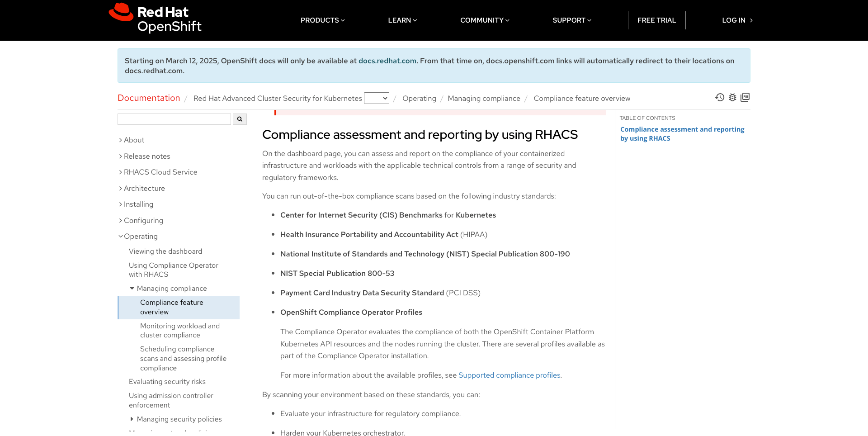
Task: Open Using Compliance Operator with RHACS
Action: [x=174, y=270]
